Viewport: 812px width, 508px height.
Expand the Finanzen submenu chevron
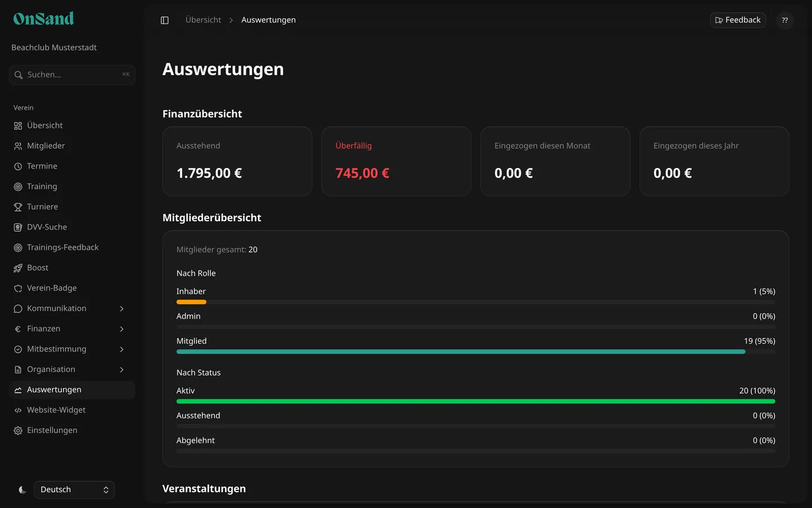coord(122,329)
